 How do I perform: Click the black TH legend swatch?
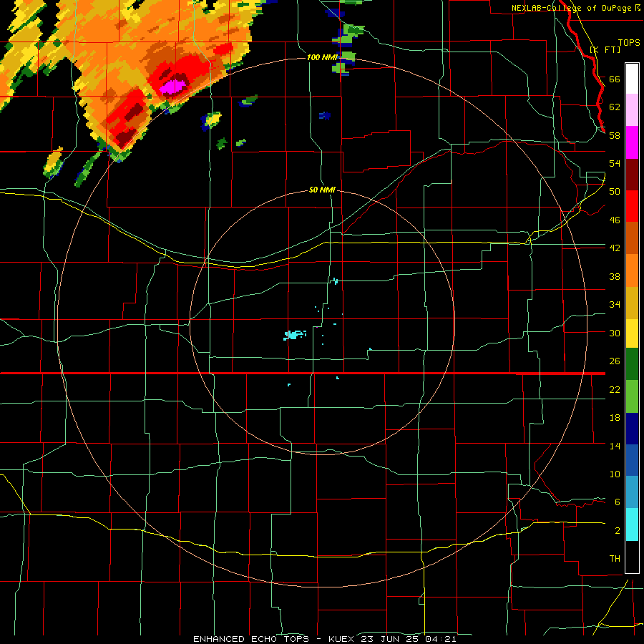632,557
